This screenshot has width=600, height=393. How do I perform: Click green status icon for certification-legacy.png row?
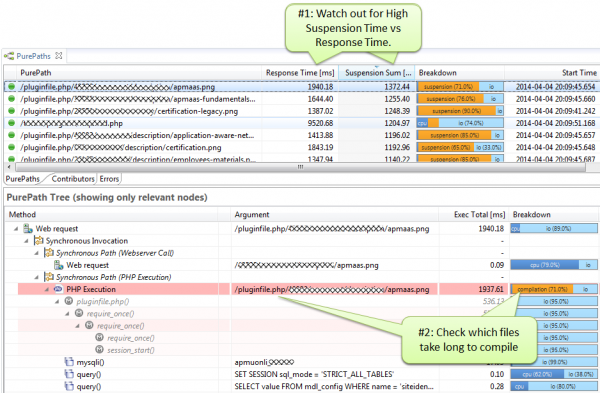(11, 111)
